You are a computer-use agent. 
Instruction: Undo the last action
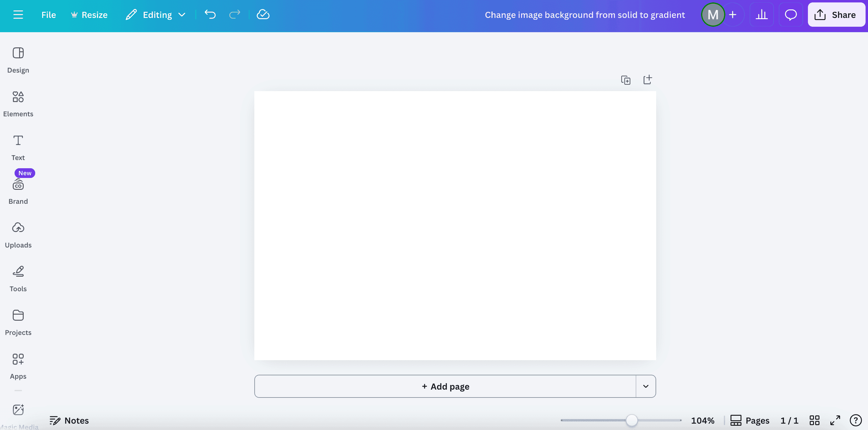coord(210,15)
